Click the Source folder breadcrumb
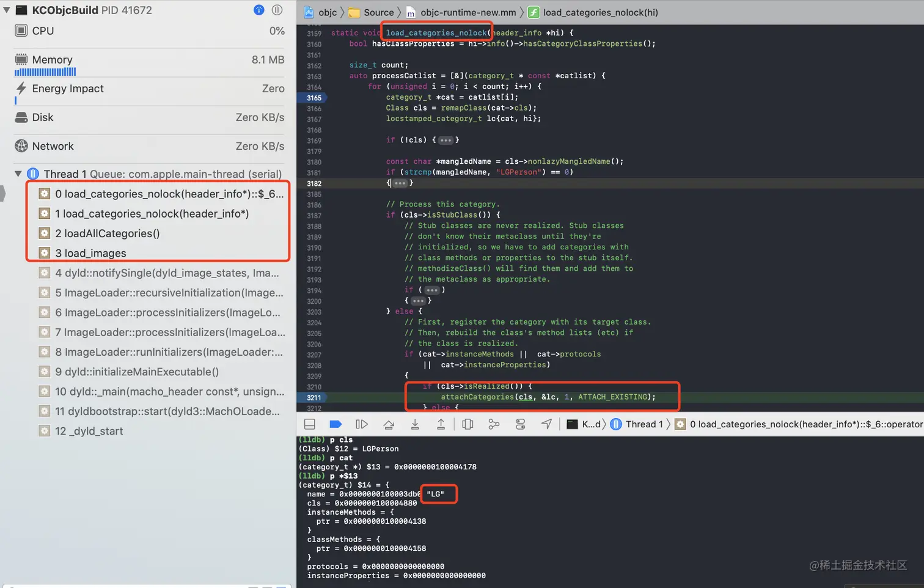 click(372, 12)
